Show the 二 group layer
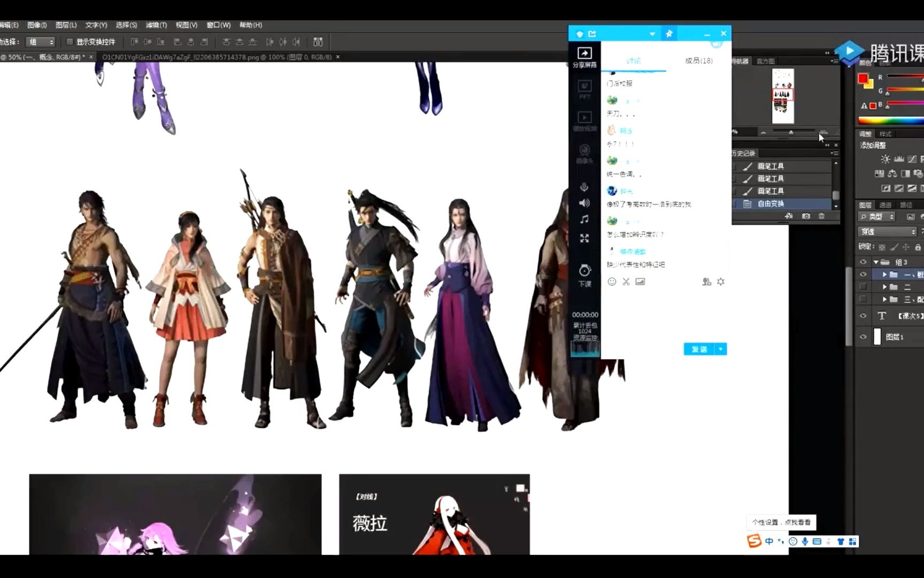924x578 pixels. point(863,287)
